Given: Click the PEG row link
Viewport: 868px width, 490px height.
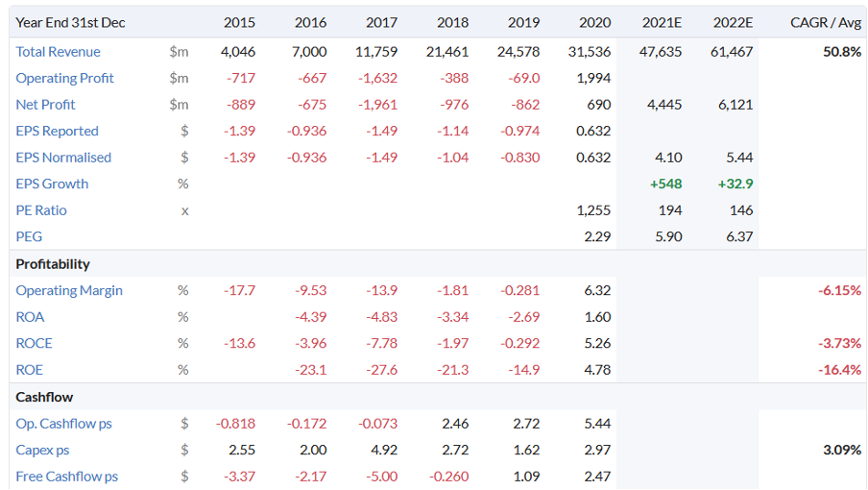Looking at the screenshot, I should 29,236.
